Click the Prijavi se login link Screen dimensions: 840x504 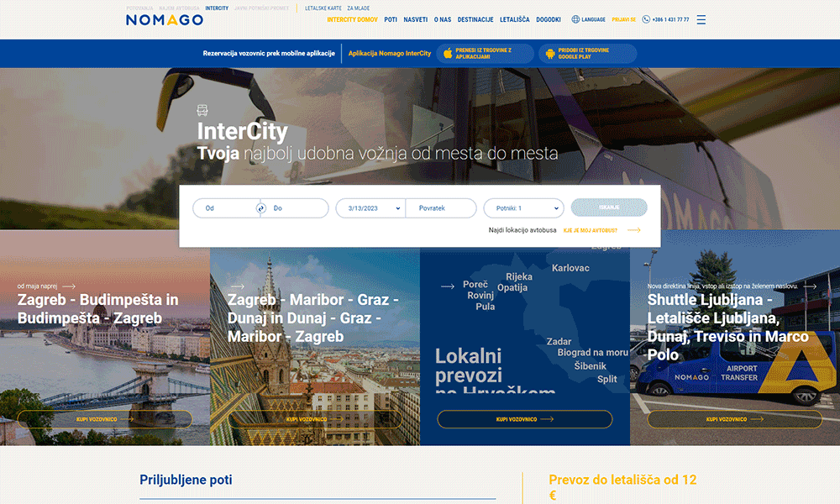point(624,20)
